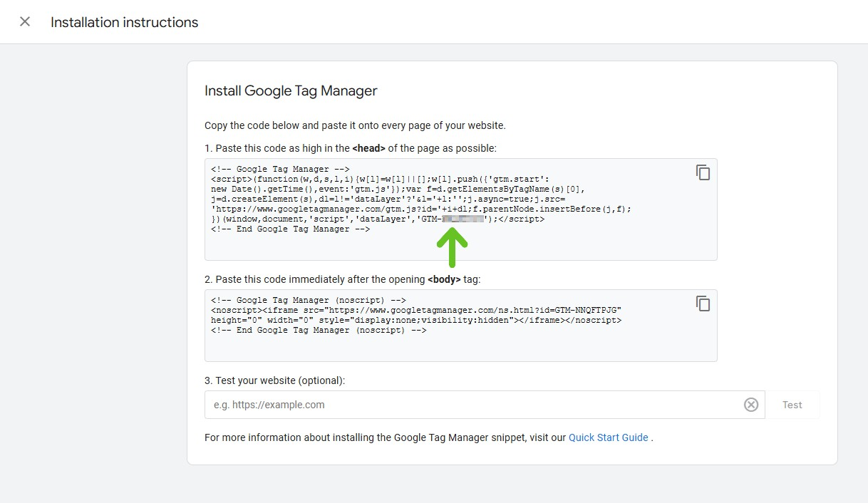The image size is (868, 503).
Task: Click the close X on Installation instructions
Action: (25, 21)
